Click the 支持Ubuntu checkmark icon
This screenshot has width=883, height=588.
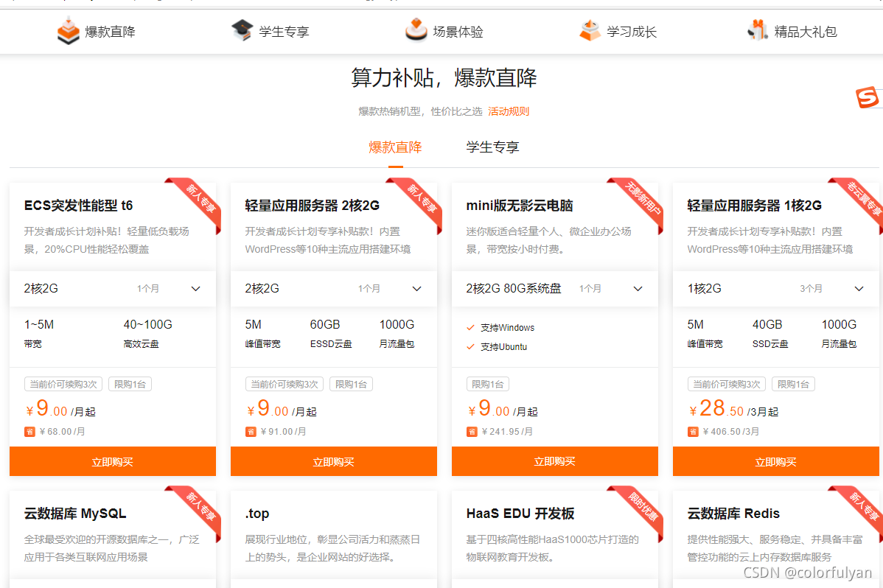(x=471, y=346)
